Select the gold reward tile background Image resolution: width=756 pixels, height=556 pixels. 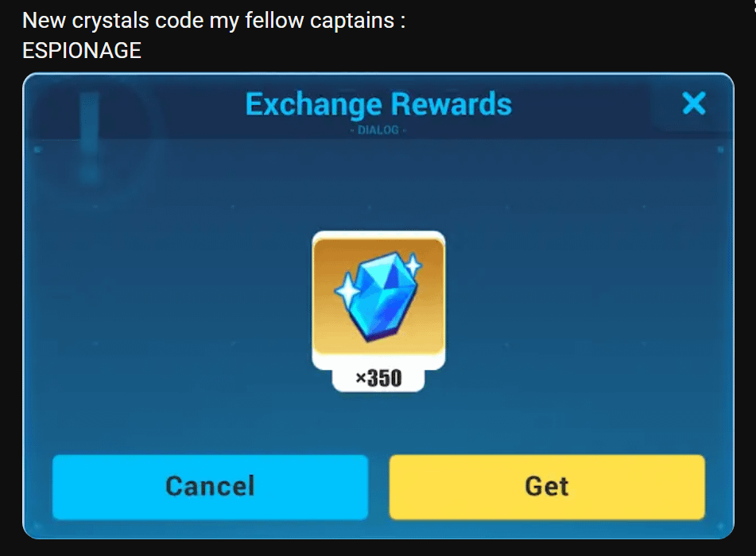[378, 297]
